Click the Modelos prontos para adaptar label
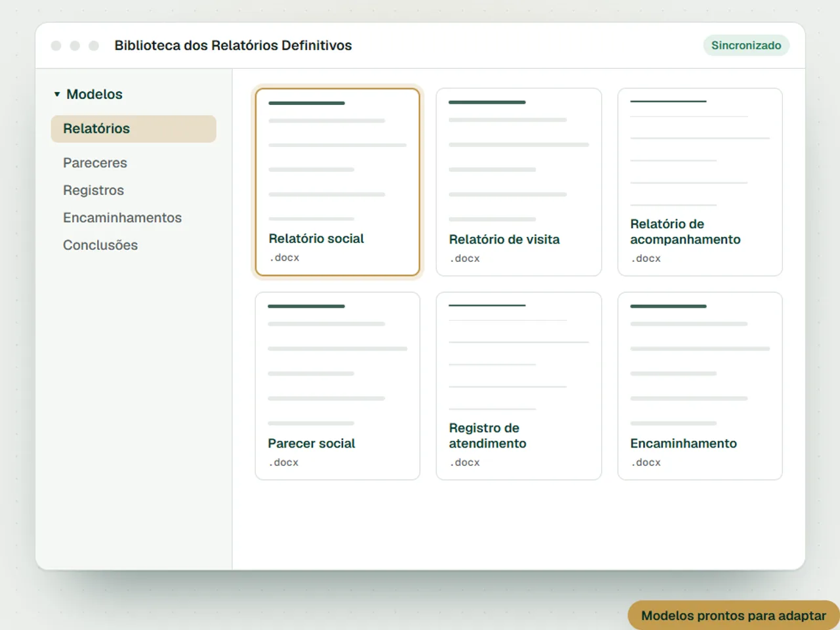This screenshot has width=840, height=630. pos(734,616)
